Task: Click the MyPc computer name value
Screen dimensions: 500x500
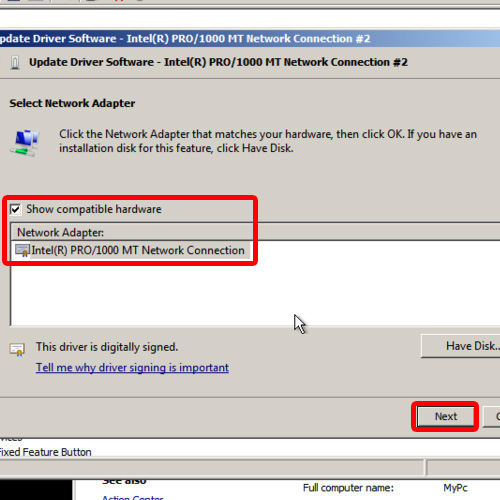Action: click(x=455, y=488)
